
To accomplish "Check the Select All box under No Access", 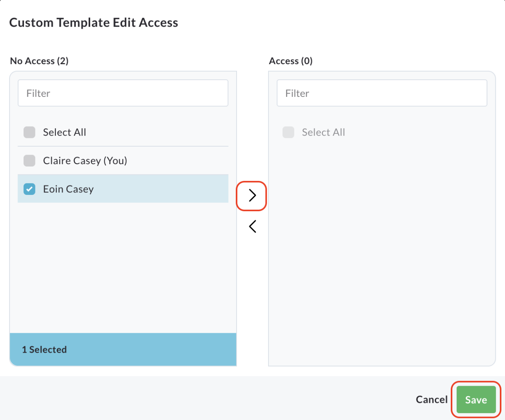I will tap(30, 132).
